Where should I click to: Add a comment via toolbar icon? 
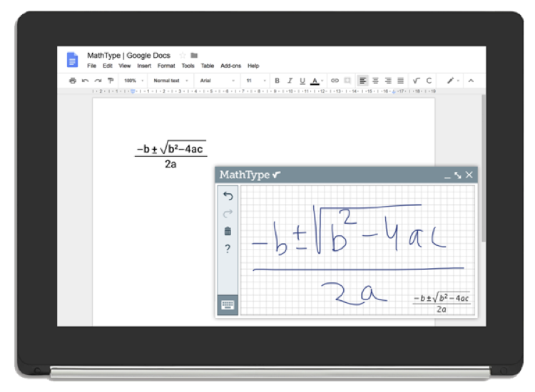347,81
